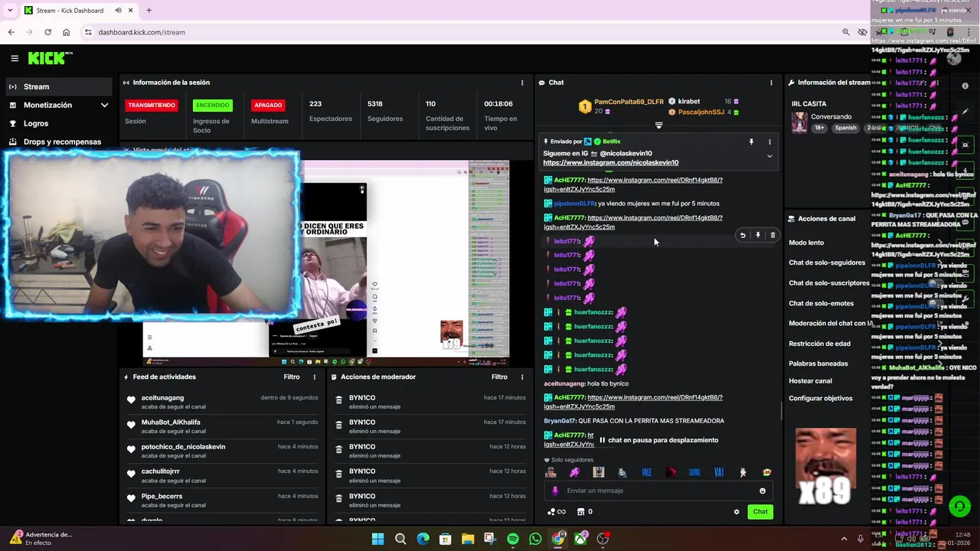Insert the red circular emote from quick emotes
The width and height of the screenshot is (980, 551).
point(671,472)
